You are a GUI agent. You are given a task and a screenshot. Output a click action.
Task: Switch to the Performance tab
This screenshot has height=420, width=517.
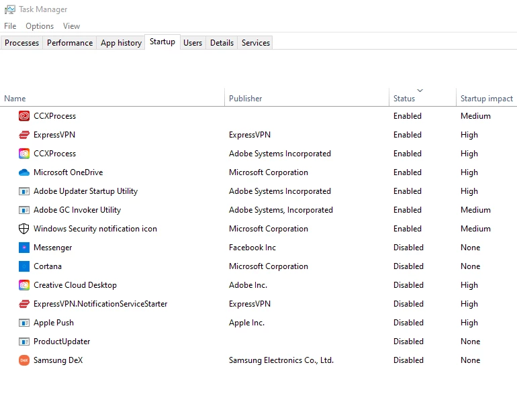click(70, 43)
